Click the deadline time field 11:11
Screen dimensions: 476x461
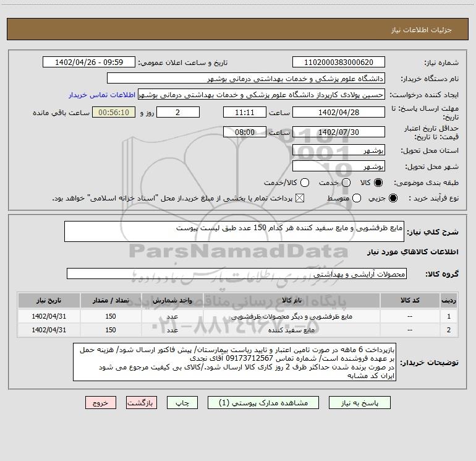coord(245,112)
